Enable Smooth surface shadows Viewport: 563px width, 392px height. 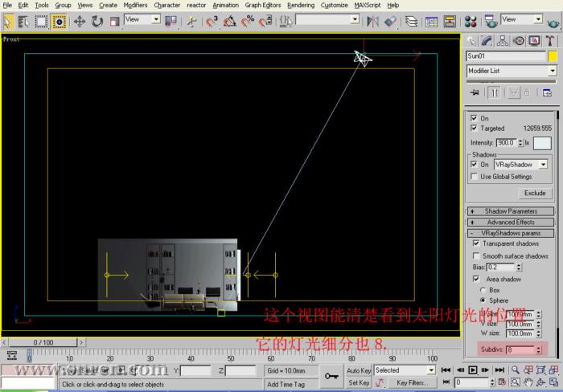[476, 256]
